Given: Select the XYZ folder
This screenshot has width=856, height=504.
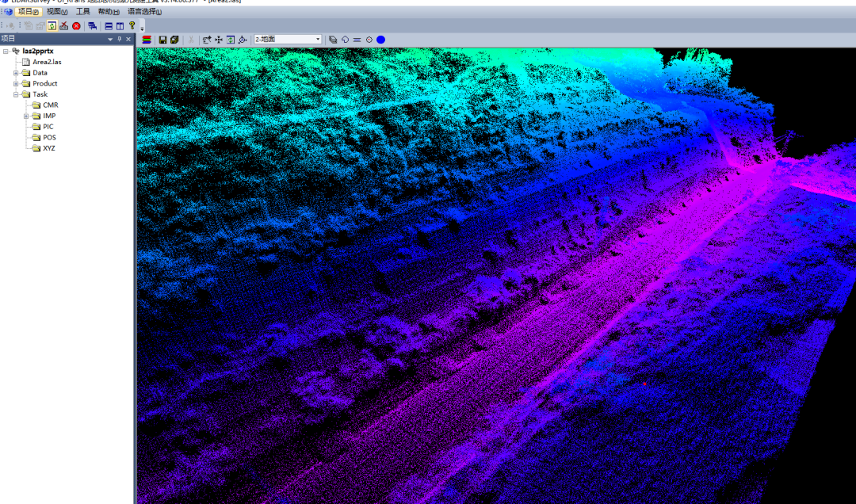Looking at the screenshot, I should click(x=48, y=148).
